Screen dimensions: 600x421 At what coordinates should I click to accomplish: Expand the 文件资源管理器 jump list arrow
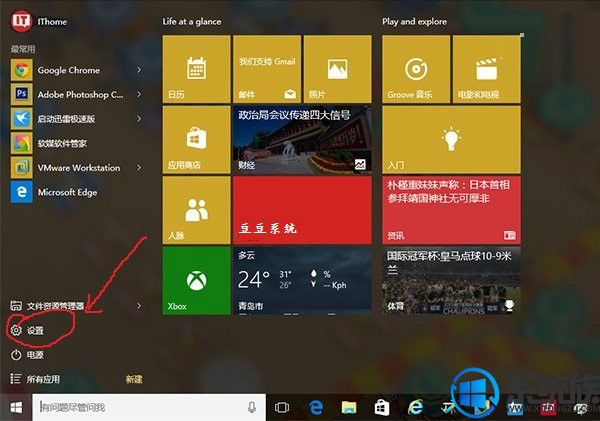139,305
